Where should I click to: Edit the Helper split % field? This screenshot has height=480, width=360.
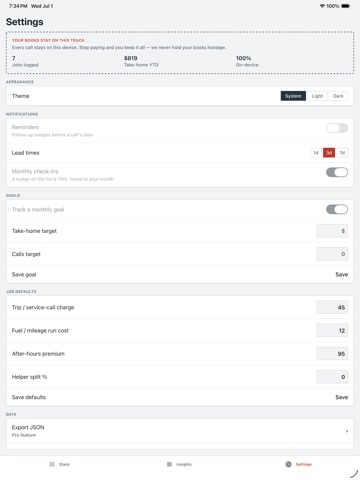click(332, 377)
